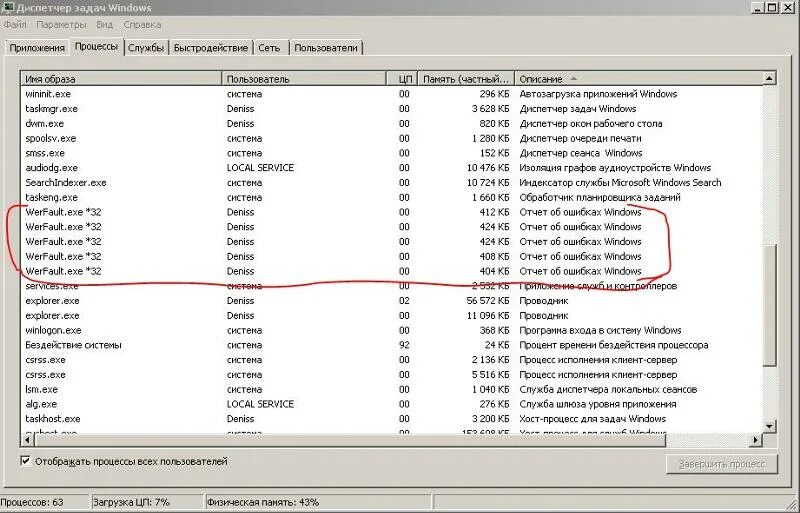Click the 10 724 КБ memory cell

pyautogui.click(x=488, y=183)
